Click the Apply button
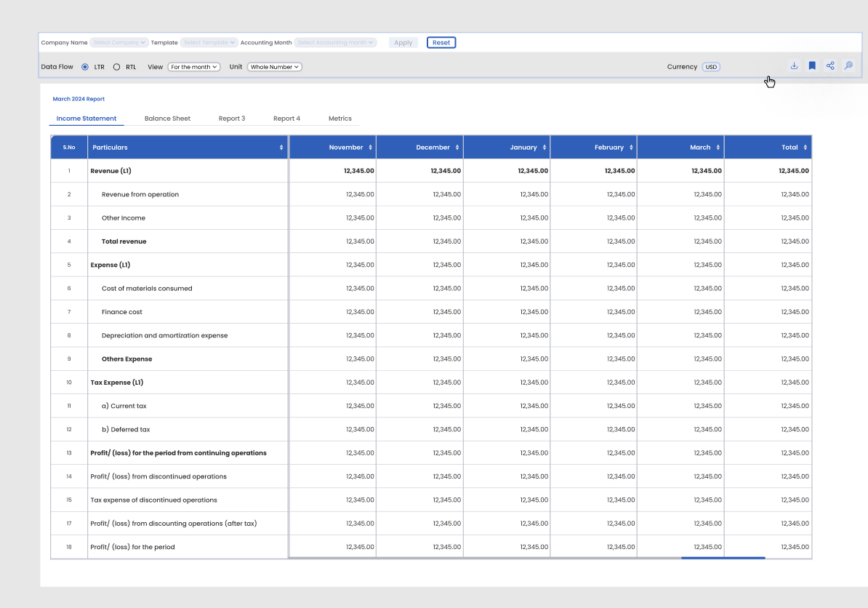The height and width of the screenshot is (608, 868). (x=403, y=43)
